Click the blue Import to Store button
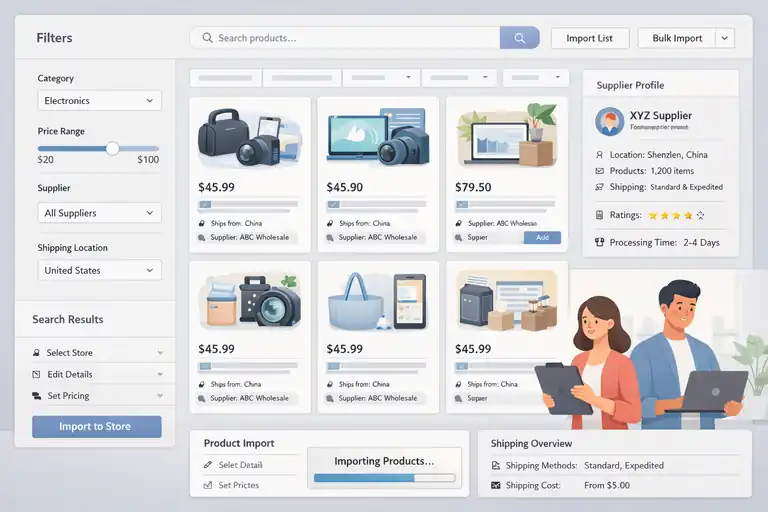Viewport: 768px width, 512px height. pyautogui.click(x=96, y=426)
